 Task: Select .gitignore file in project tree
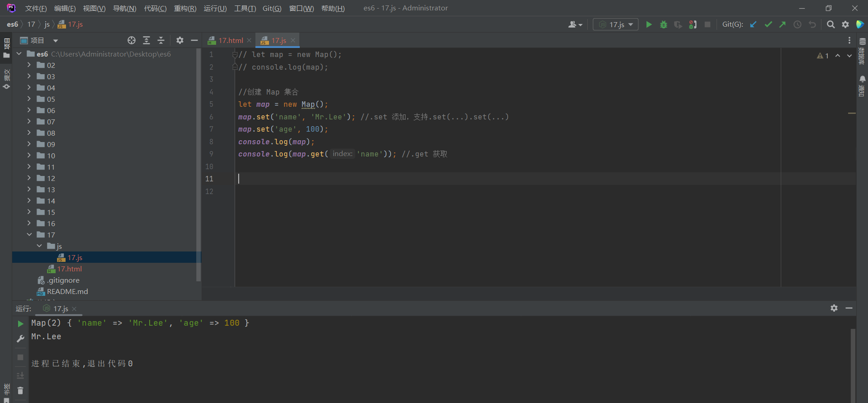click(x=63, y=280)
